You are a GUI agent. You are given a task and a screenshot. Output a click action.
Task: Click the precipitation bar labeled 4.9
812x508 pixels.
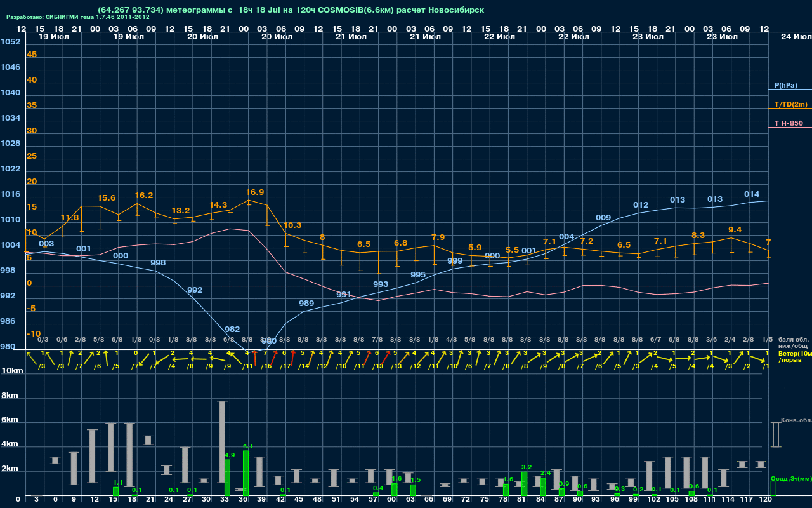tap(227, 478)
